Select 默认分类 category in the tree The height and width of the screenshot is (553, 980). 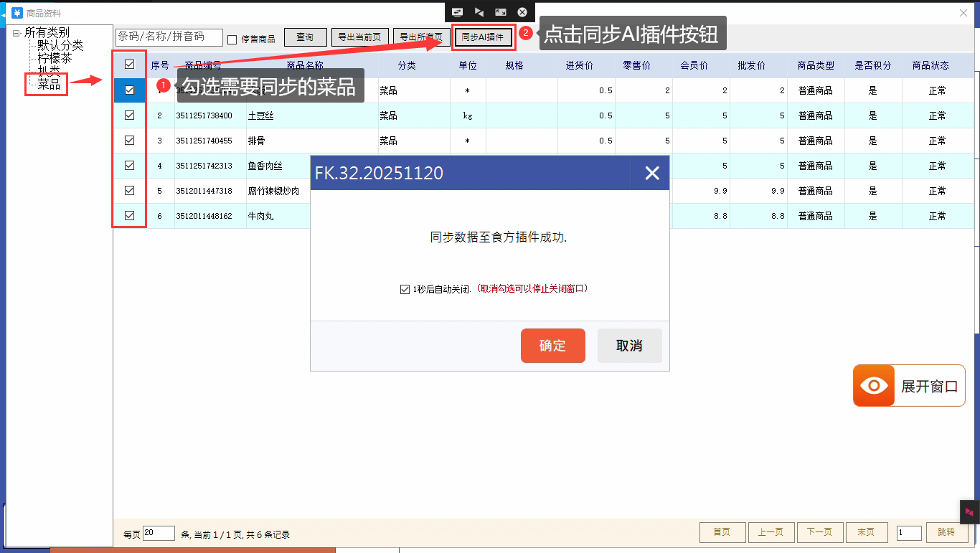click(60, 45)
